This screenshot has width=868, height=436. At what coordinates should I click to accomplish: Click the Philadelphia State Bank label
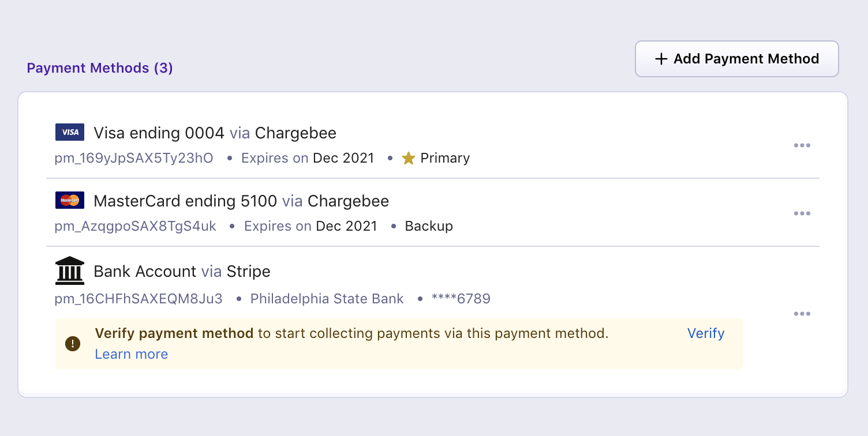tap(327, 299)
